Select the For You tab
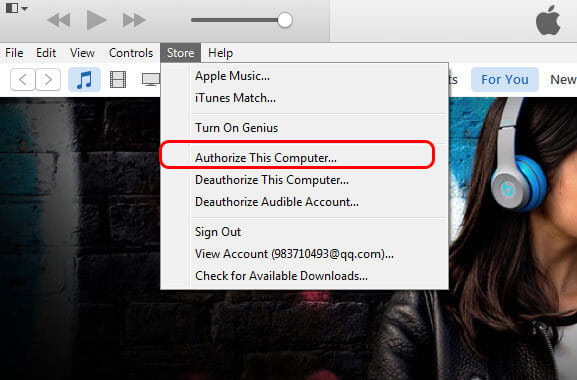 click(505, 79)
